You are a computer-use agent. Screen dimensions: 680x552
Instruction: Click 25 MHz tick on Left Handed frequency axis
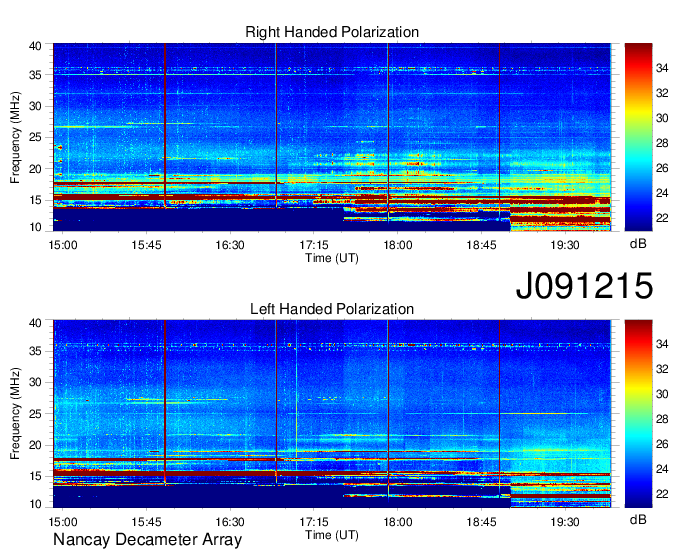pos(35,414)
